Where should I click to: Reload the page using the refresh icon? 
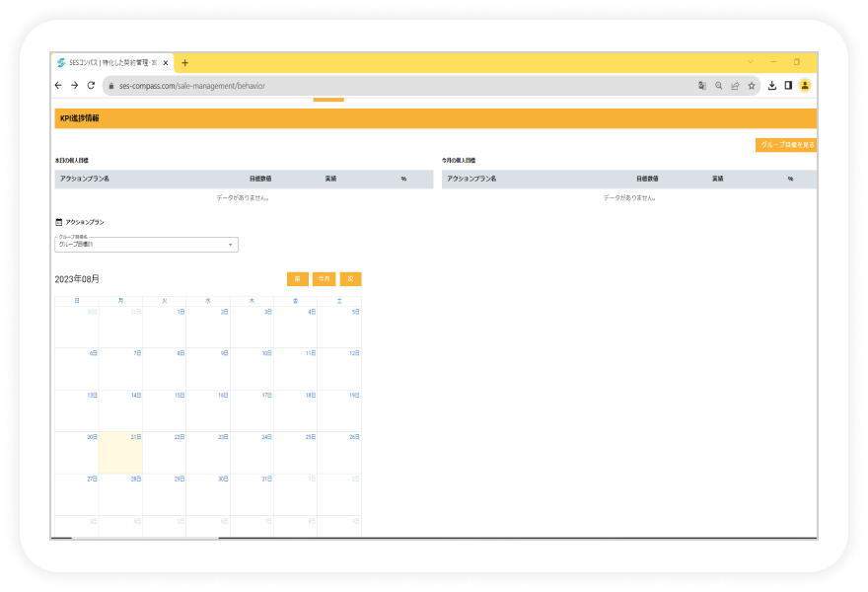(91, 85)
